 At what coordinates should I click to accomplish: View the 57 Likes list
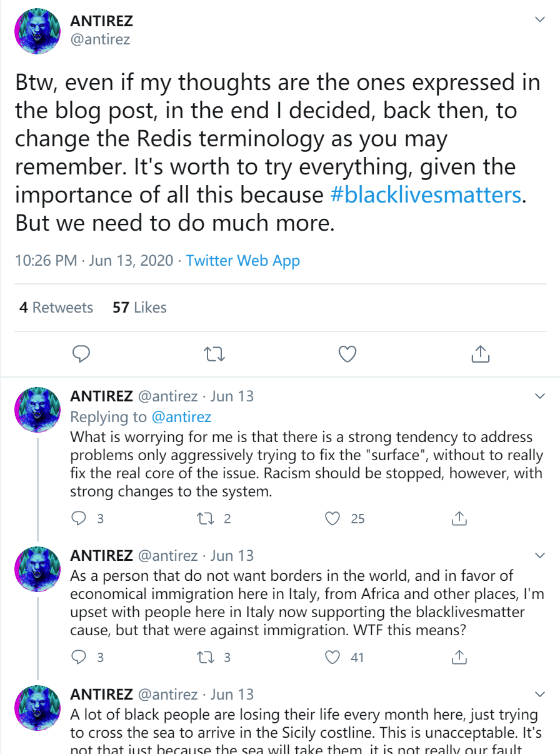point(139,308)
